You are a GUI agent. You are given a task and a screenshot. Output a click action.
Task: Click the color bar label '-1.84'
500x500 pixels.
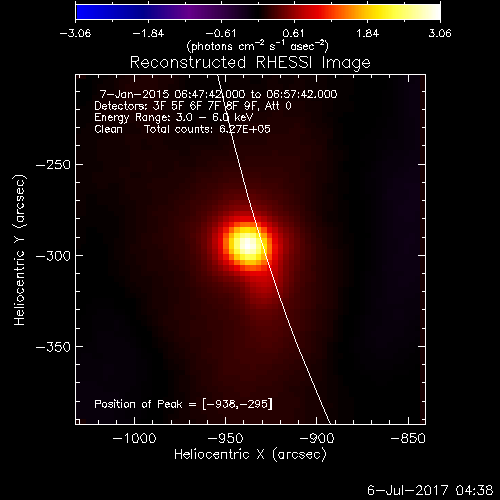point(148,33)
